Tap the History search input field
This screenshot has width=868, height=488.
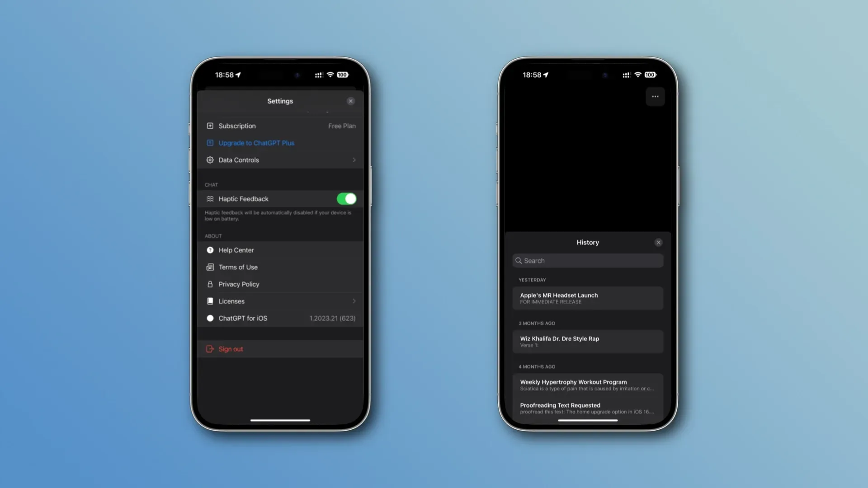[x=588, y=260]
